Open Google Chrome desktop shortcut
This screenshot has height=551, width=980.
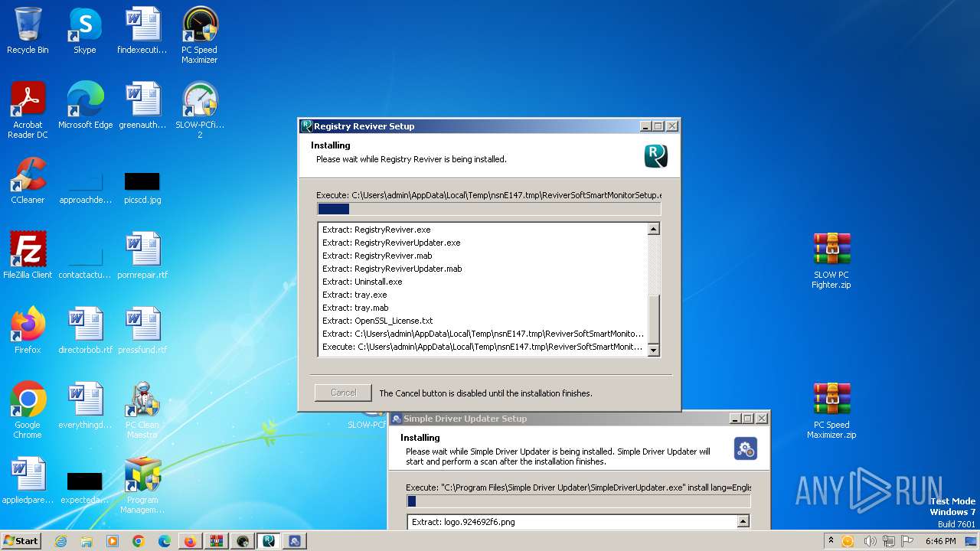pos(28,410)
